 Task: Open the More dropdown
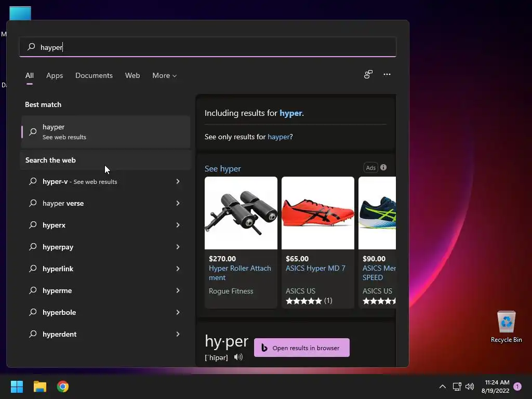[x=165, y=75]
